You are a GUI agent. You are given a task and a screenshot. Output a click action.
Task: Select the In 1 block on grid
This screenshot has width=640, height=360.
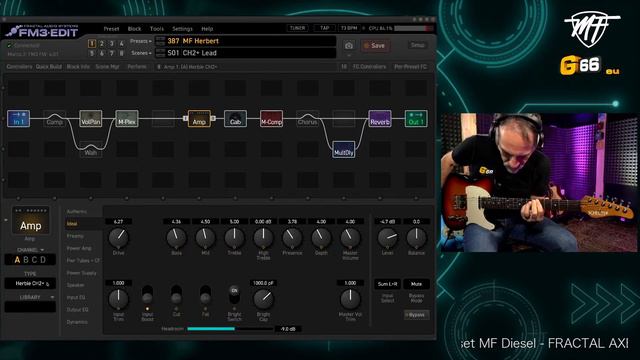18,118
